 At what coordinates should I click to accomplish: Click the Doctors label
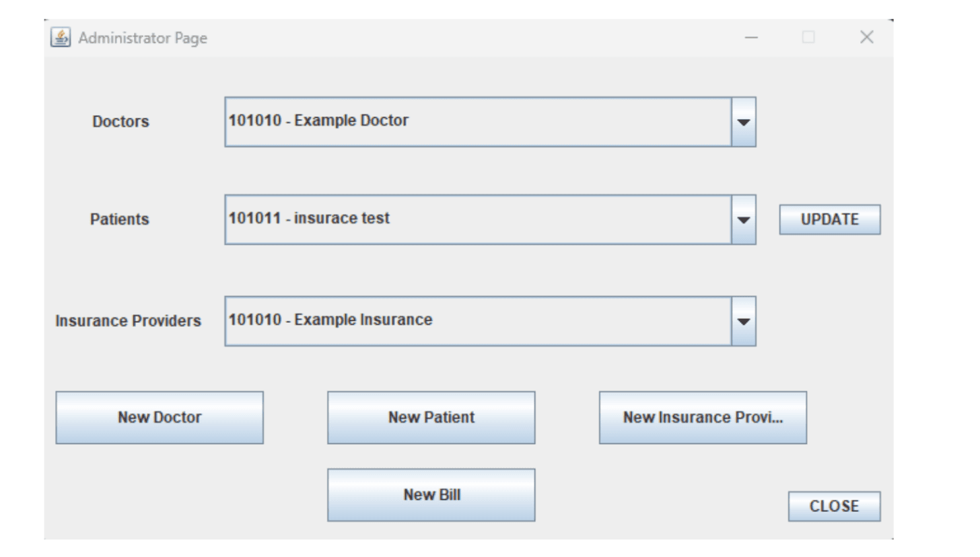coord(121,122)
